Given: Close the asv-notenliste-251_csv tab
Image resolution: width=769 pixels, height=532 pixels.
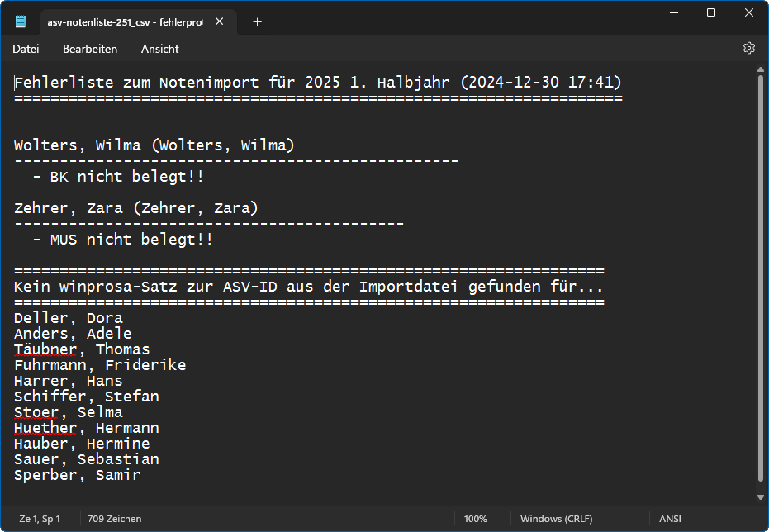Looking at the screenshot, I should [x=219, y=22].
